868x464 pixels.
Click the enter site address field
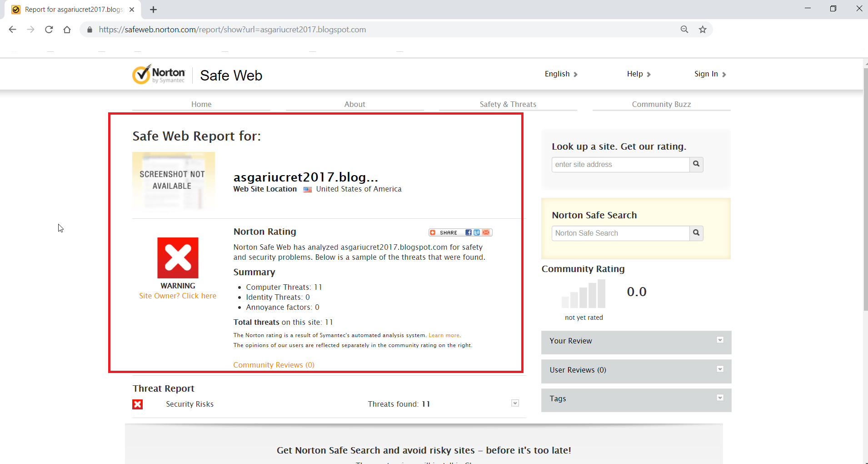tap(620, 164)
